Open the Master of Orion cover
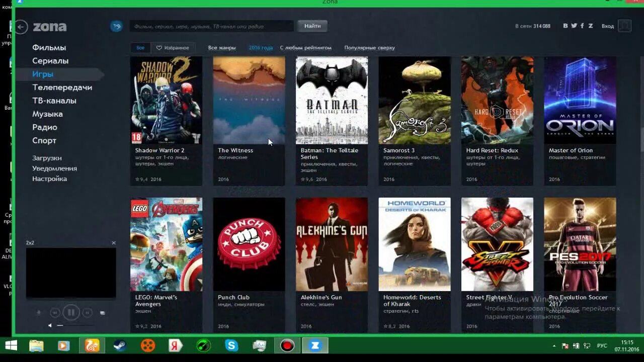644x362 pixels. tap(580, 100)
